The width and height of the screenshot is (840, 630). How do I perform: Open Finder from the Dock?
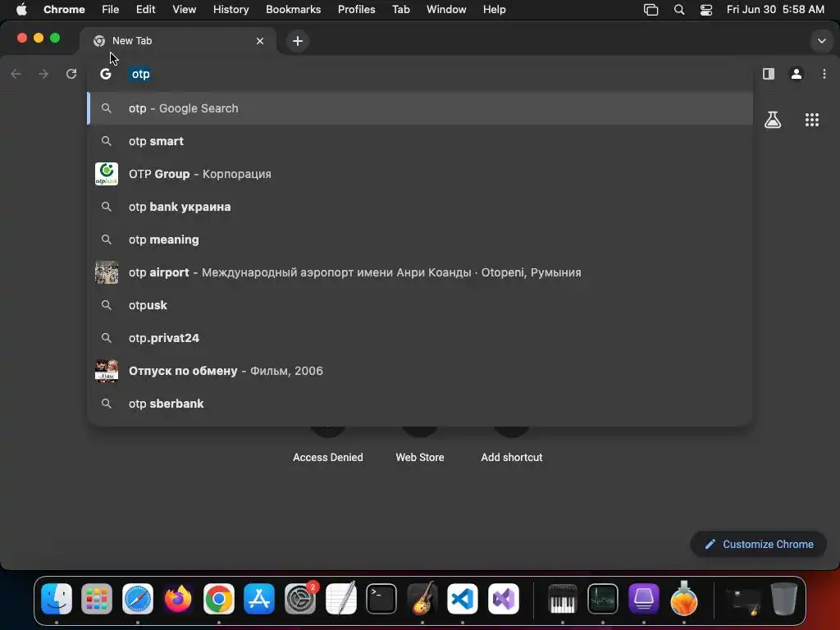(x=57, y=598)
